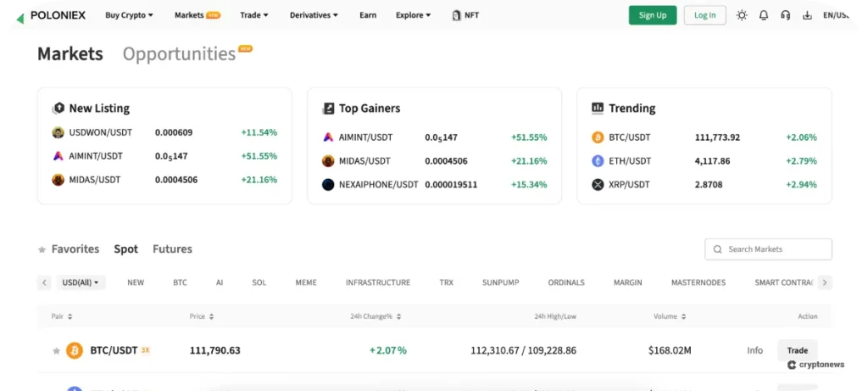
Task: Filter by SOL category
Action: [259, 282]
